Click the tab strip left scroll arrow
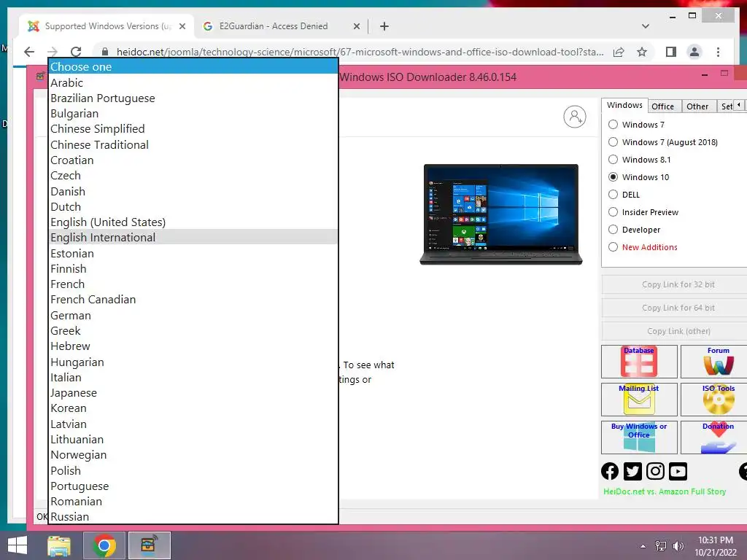 [x=739, y=105]
